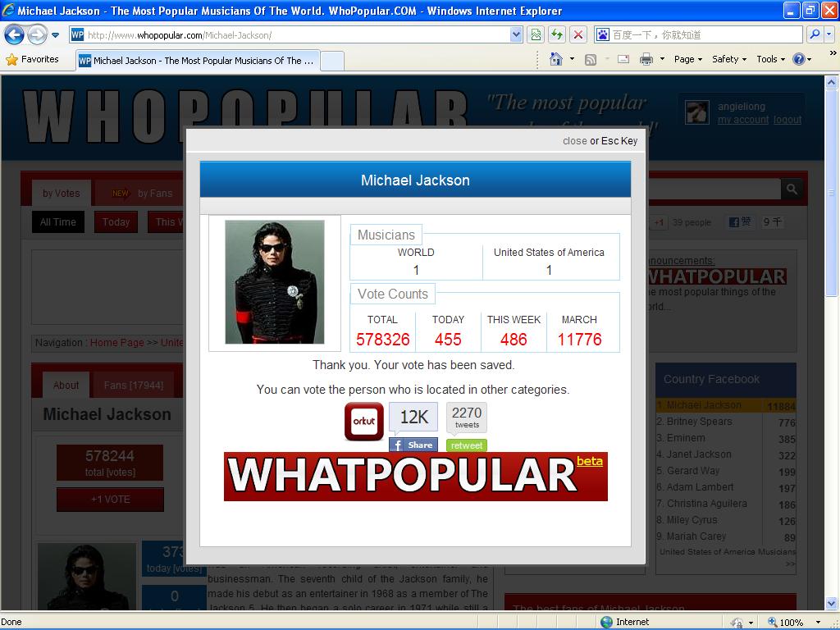
Task: Expand the Tools menu dropdown
Action: (x=770, y=59)
